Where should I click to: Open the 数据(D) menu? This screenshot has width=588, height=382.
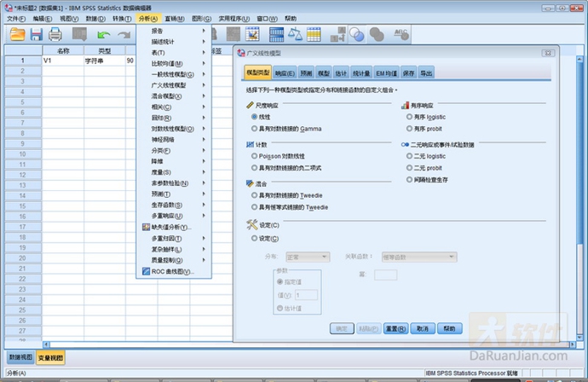pyautogui.click(x=95, y=19)
